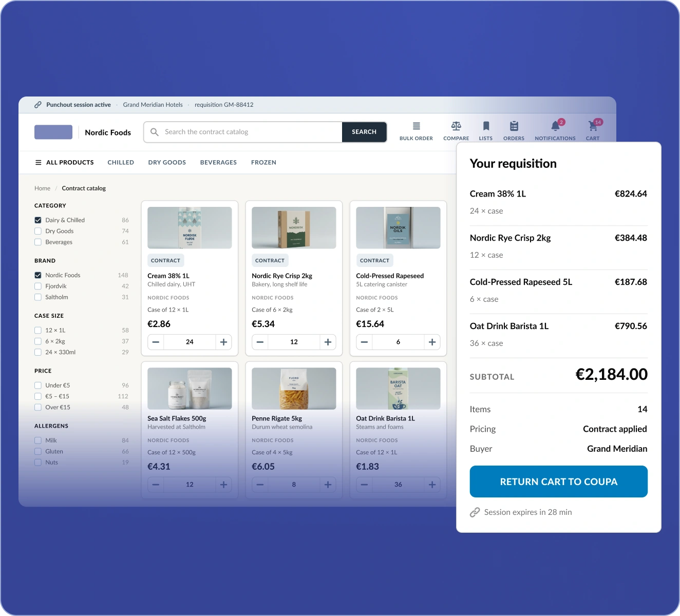Image resolution: width=680 pixels, height=616 pixels.
Task: Uncheck the Nordic Foods brand filter
Action: click(x=38, y=275)
